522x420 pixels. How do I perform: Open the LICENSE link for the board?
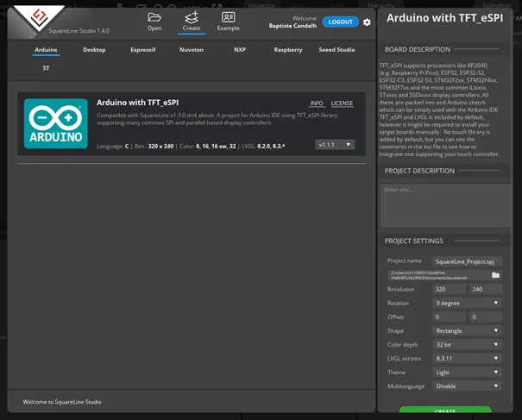[342, 103]
